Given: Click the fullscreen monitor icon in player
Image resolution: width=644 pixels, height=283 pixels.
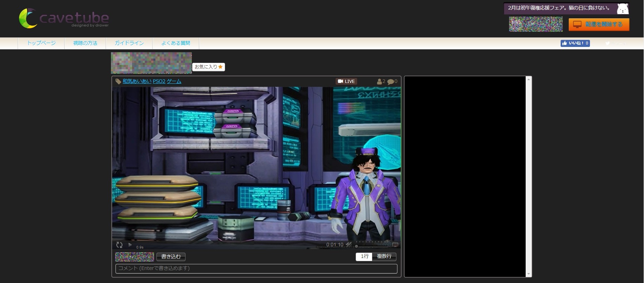Looking at the screenshot, I should [x=395, y=245].
